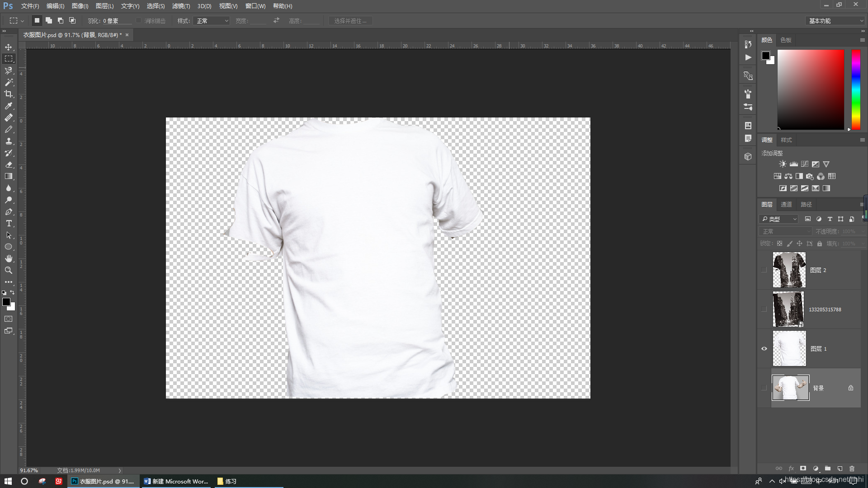868x488 pixels.
Task: Select the Move tool
Action: coord(9,47)
